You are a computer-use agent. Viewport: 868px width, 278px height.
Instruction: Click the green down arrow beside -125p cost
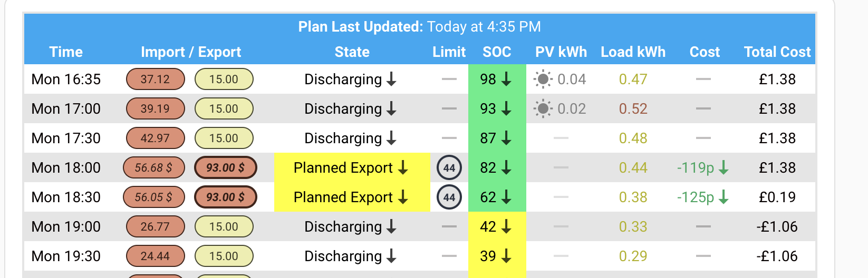(x=724, y=197)
